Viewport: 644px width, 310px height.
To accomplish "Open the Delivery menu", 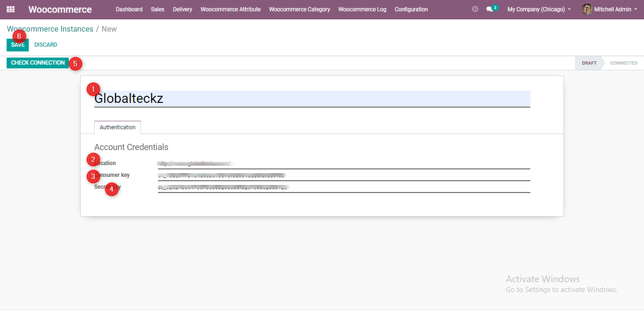I will [182, 9].
